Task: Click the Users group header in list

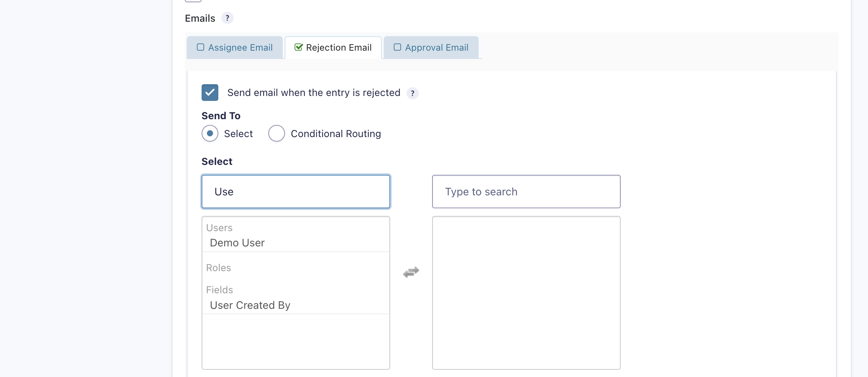Action: click(x=219, y=228)
